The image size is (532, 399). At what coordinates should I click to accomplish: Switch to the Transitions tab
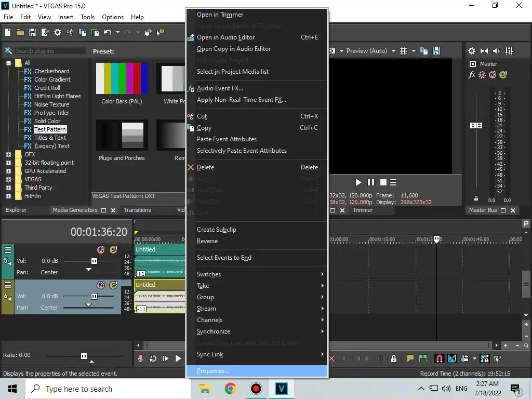[x=137, y=210]
